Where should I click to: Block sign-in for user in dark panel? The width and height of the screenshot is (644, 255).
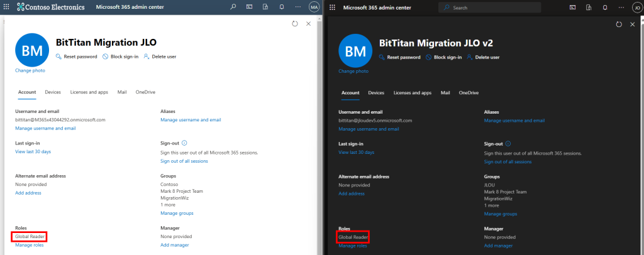[443, 57]
